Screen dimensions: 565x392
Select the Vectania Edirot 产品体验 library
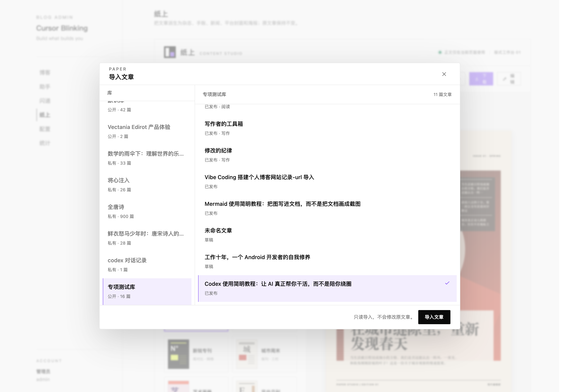147,131
